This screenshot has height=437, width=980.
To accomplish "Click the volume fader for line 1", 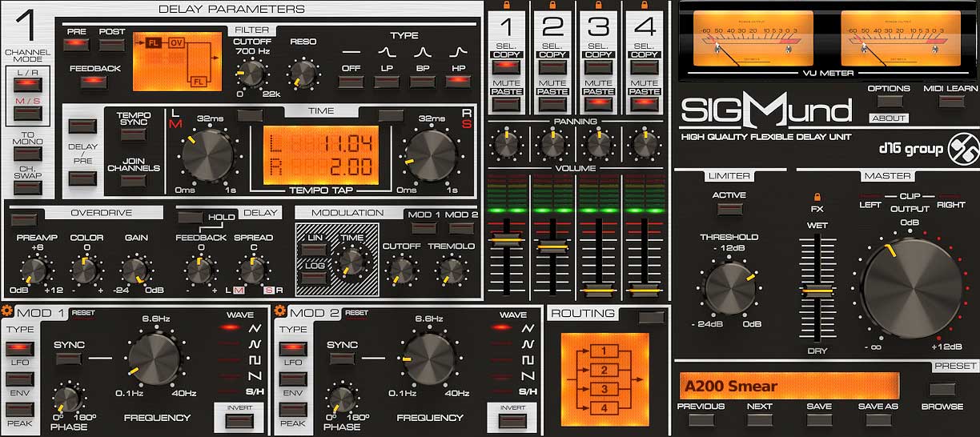I will click(507, 241).
